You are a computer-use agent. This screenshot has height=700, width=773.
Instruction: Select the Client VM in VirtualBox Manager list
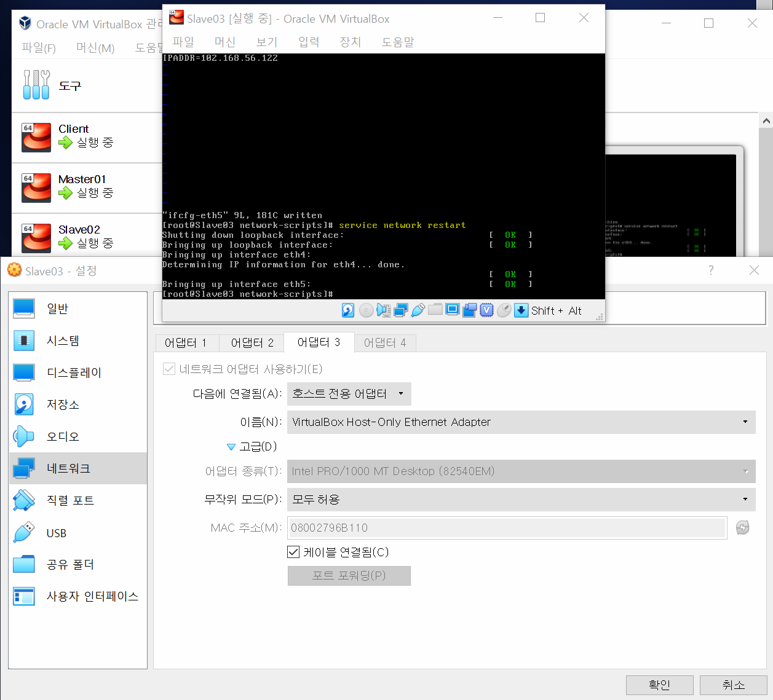pyautogui.click(x=87, y=138)
